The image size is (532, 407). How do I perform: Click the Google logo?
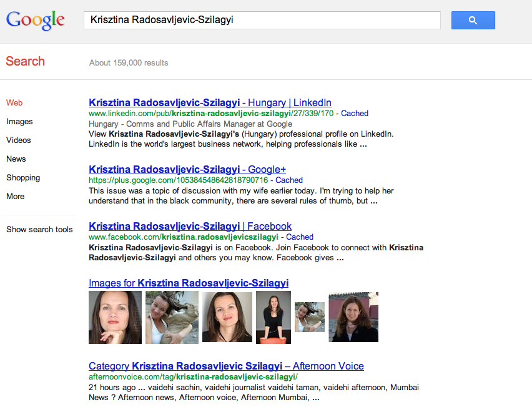(x=36, y=20)
